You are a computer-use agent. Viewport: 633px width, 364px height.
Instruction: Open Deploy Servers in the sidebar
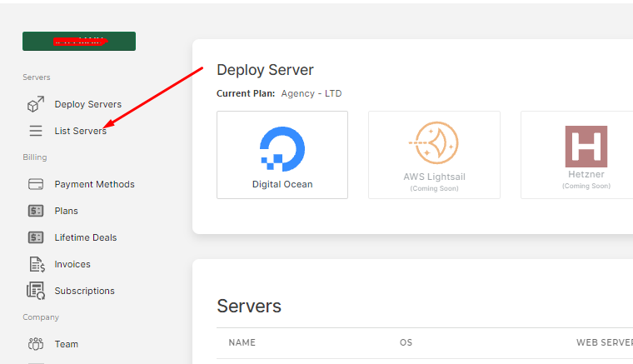pos(88,104)
